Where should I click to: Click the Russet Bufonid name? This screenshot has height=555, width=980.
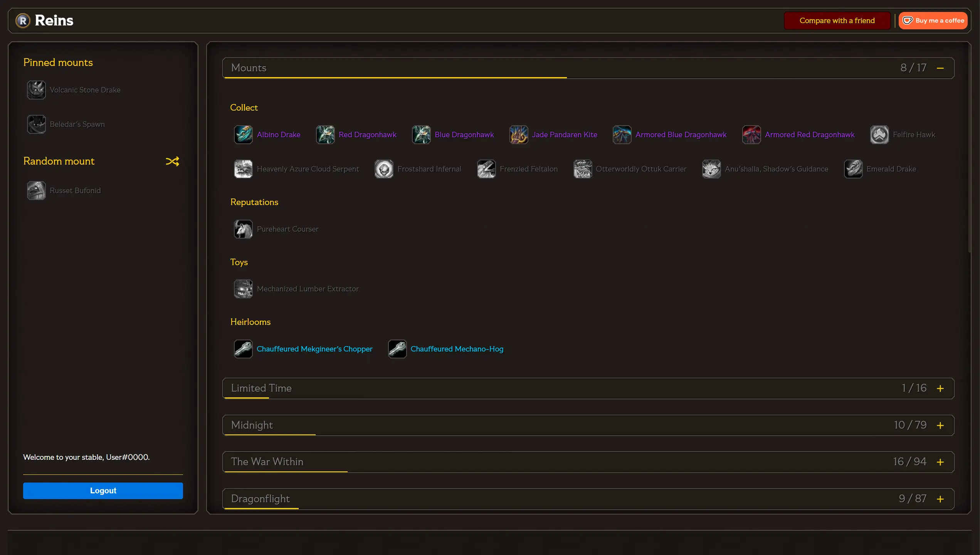[x=75, y=190]
